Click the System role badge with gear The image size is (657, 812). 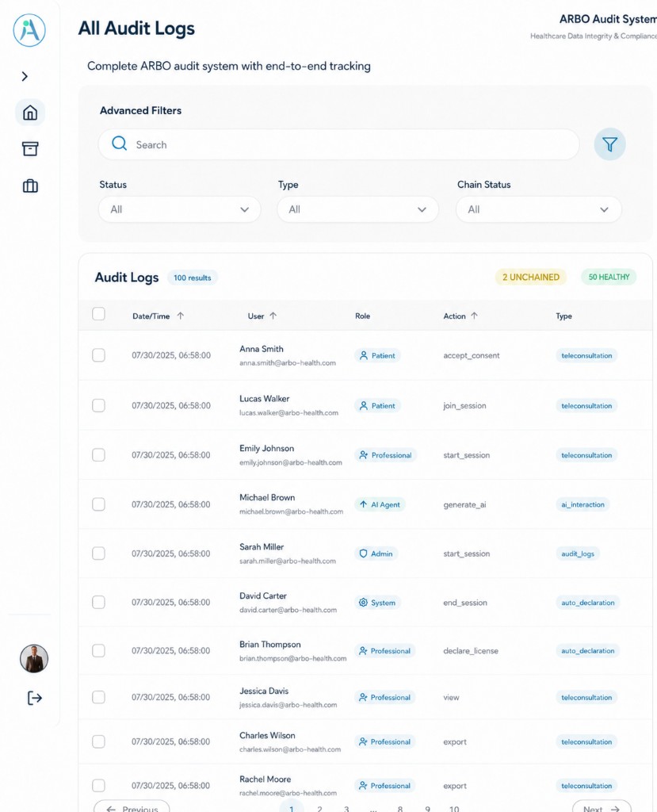click(377, 603)
